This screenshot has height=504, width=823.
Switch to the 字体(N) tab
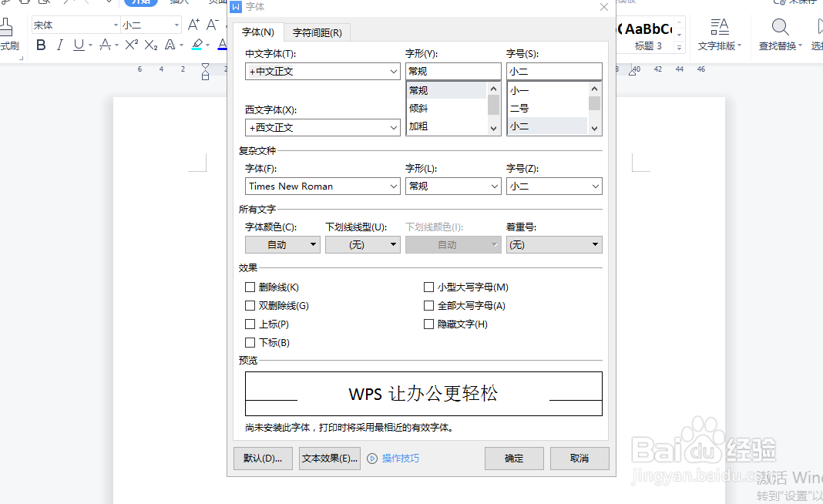(x=257, y=32)
